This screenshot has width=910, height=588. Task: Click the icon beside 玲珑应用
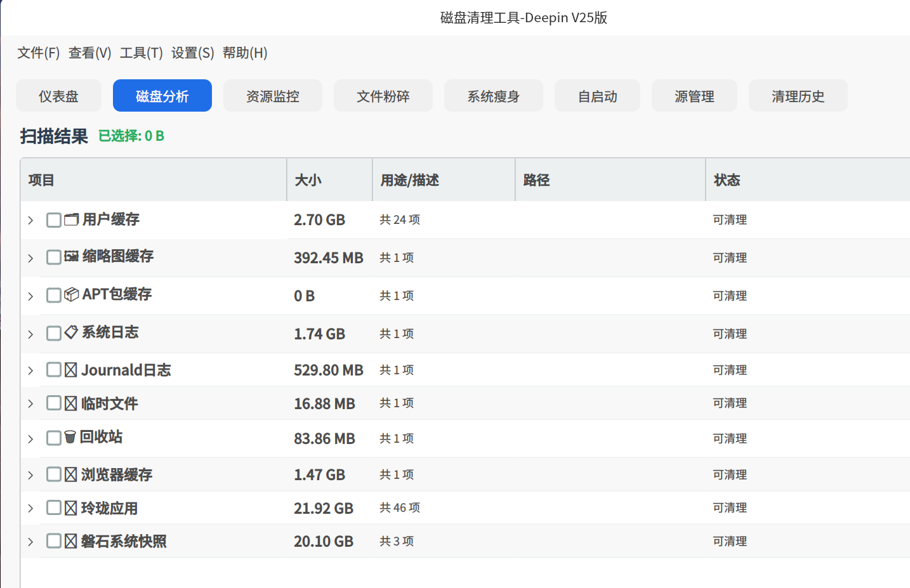[x=71, y=508]
